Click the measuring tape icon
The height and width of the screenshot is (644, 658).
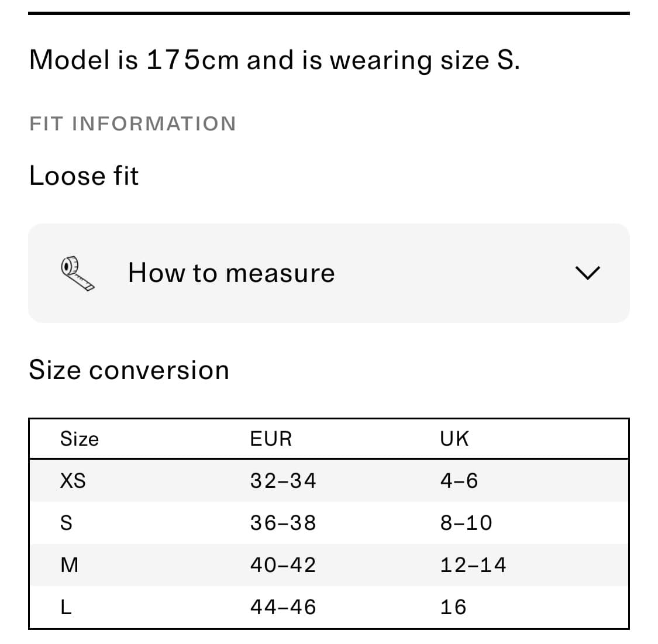(78, 273)
